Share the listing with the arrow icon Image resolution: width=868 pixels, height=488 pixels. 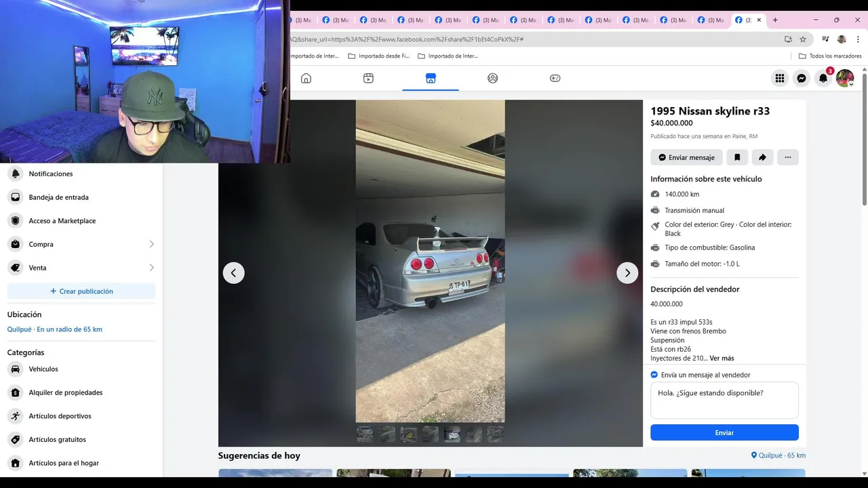tap(762, 157)
